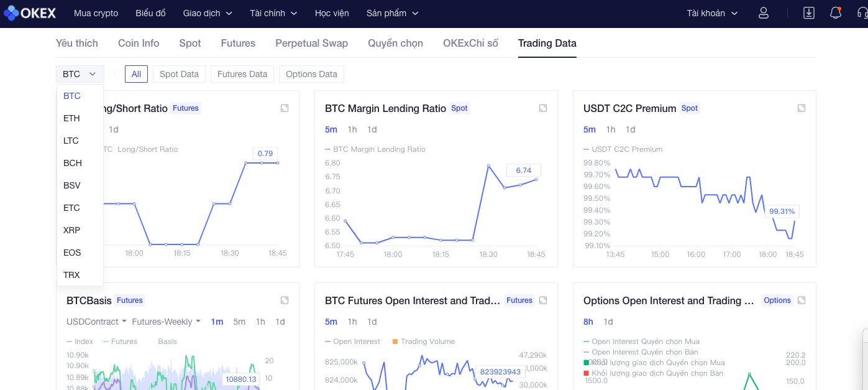Select ETH from the coin list
This screenshot has width=868, height=390.
(x=71, y=118)
